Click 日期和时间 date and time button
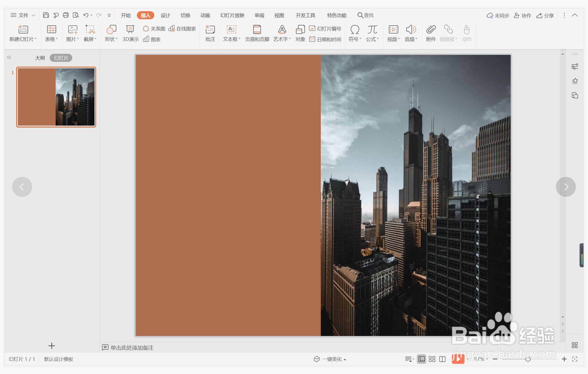 [x=325, y=39]
